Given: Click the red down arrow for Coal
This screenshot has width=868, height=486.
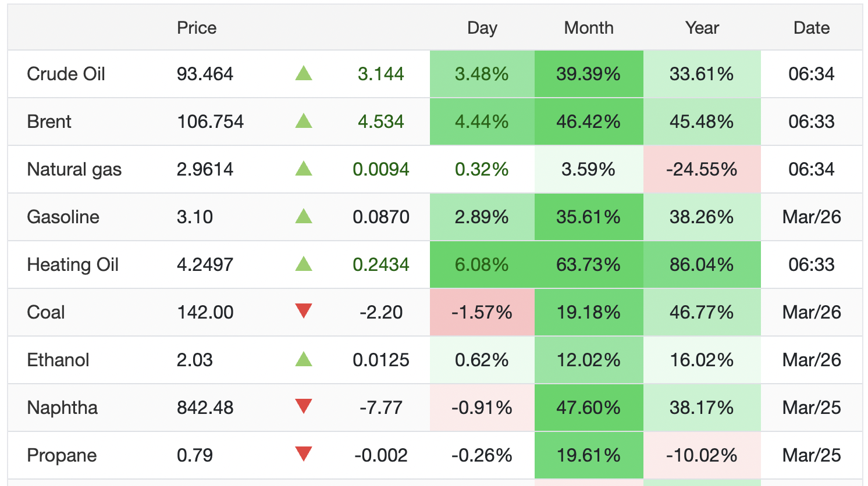Looking at the screenshot, I should pos(304,312).
